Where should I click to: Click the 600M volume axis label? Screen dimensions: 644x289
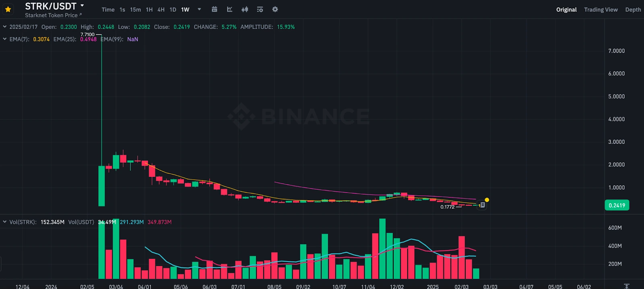615,228
